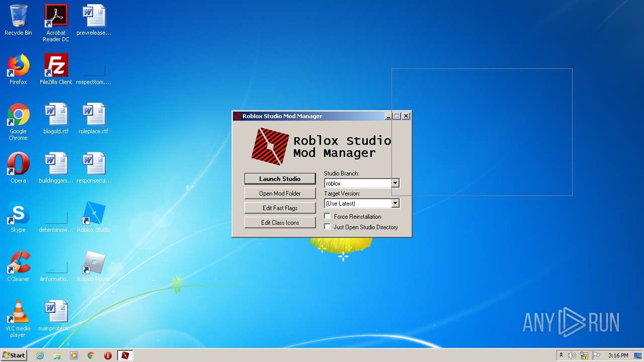Open Opera from the taskbar
644x362 pixels.
(108, 355)
